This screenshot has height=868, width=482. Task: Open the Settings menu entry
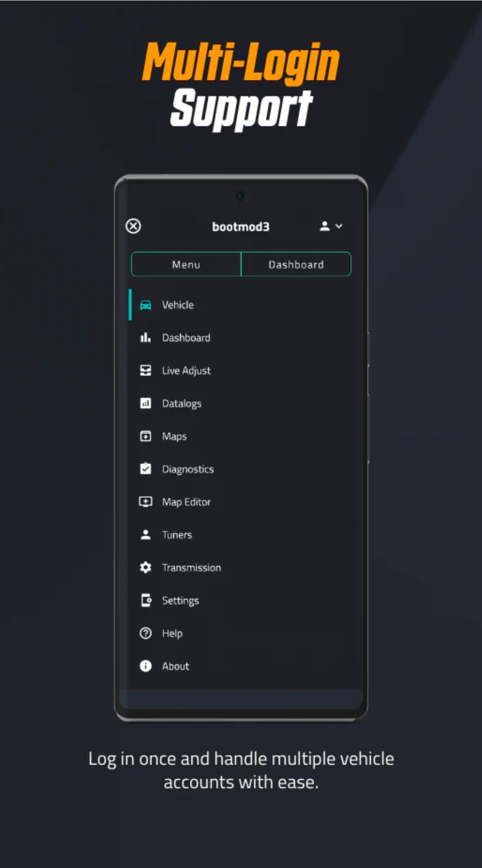click(180, 600)
